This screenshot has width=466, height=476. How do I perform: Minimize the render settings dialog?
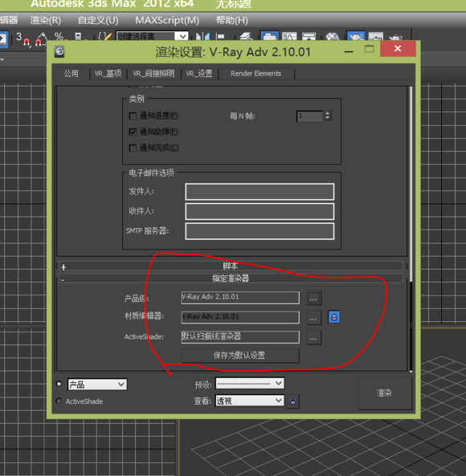[x=349, y=51]
